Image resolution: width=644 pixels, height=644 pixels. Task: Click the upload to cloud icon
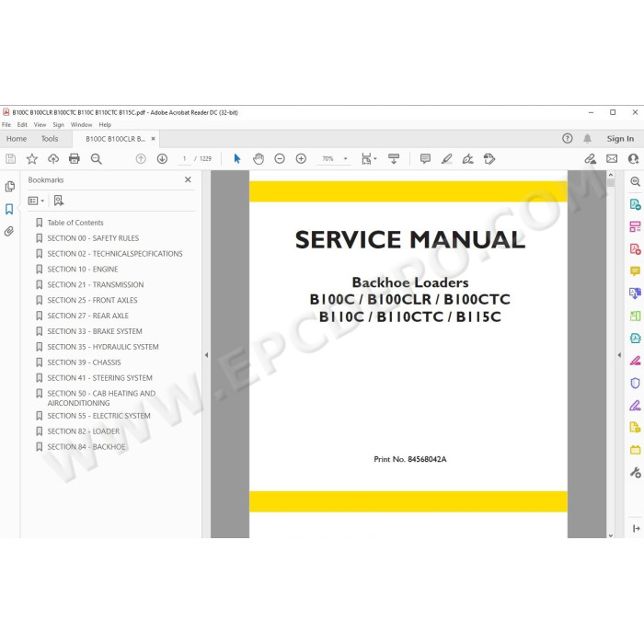point(53,158)
